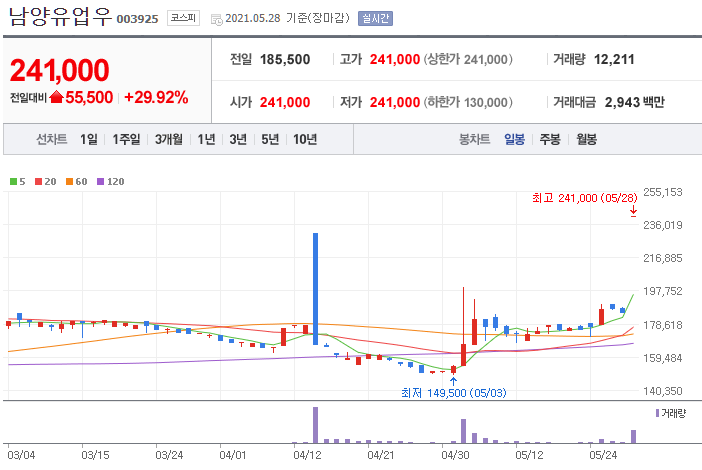Click the 봉차트 label
Screen dimensions: 702x470
point(475,139)
